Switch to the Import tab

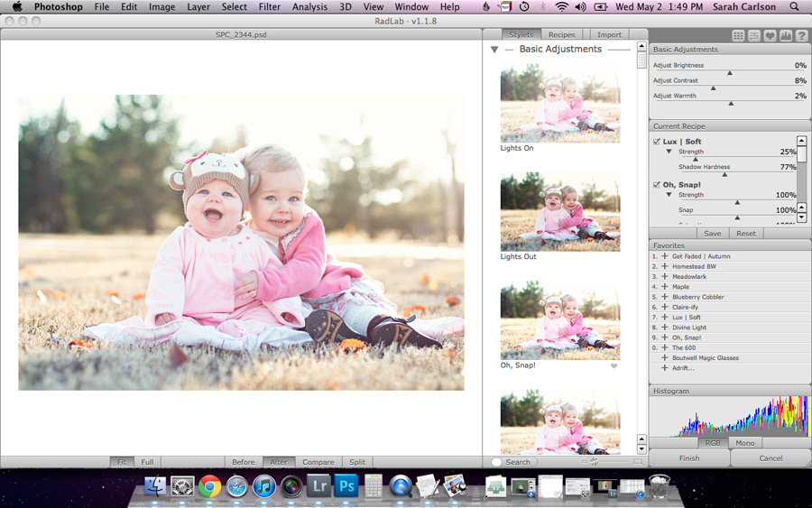pyautogui.click(x=609, y=34)
